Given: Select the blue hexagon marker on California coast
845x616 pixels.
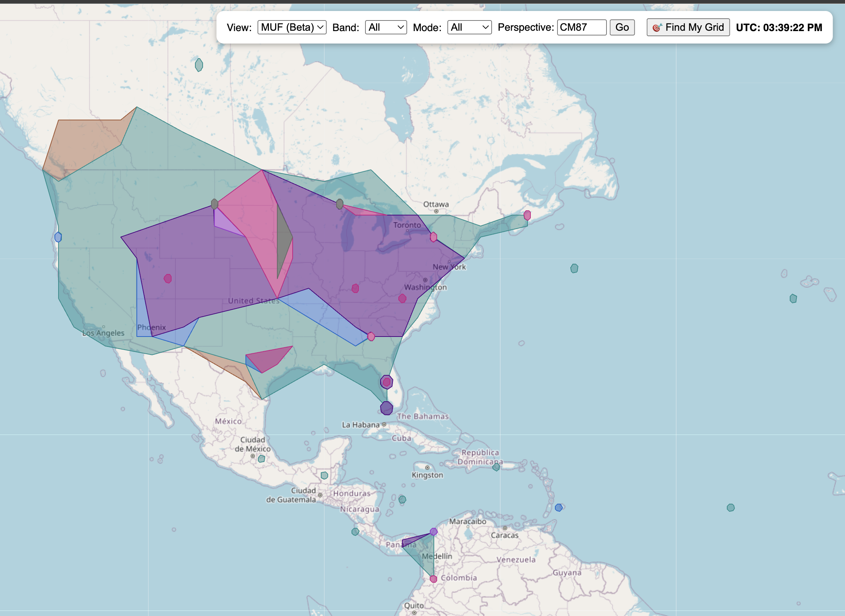Looking at the screenshot, I should 58,237.
